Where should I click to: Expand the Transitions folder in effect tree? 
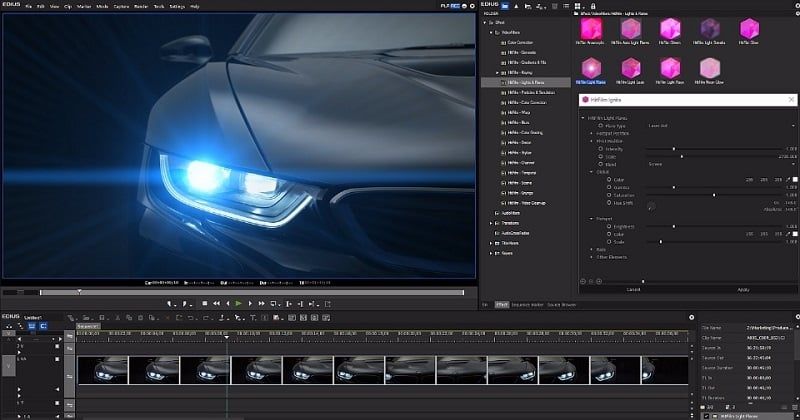492,223
